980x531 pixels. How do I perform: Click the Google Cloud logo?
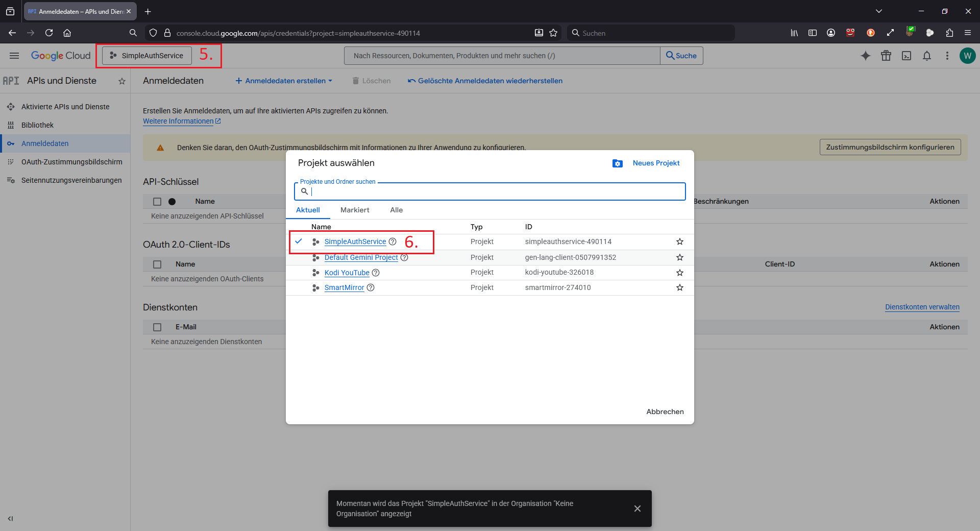pyautogui.click(x=61, y=56)
